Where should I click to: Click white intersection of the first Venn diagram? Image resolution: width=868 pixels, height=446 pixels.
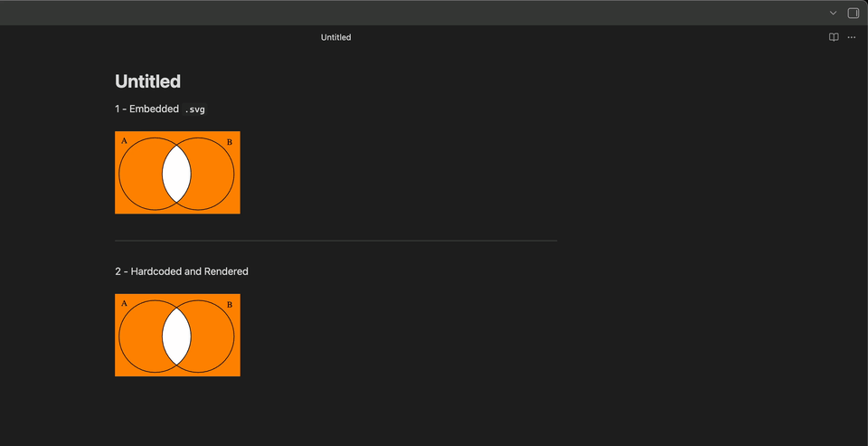pyautogui.click(x=176, y=174)
